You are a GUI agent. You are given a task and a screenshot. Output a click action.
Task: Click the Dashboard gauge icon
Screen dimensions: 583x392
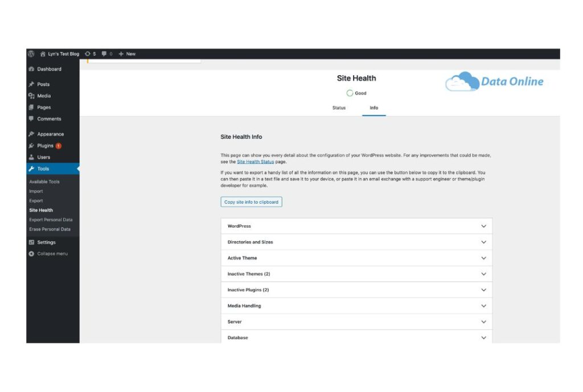[32, 69]
